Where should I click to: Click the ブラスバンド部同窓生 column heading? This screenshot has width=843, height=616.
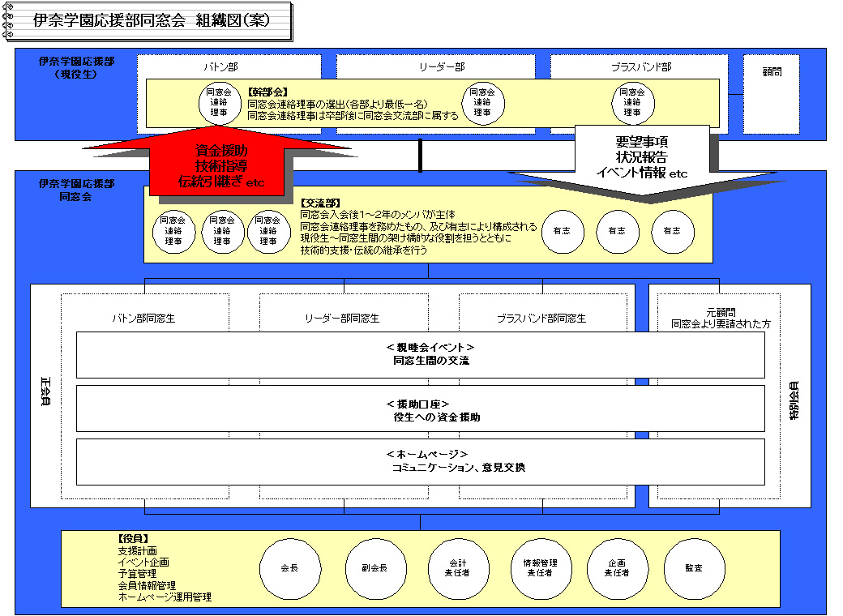(541, 319)
